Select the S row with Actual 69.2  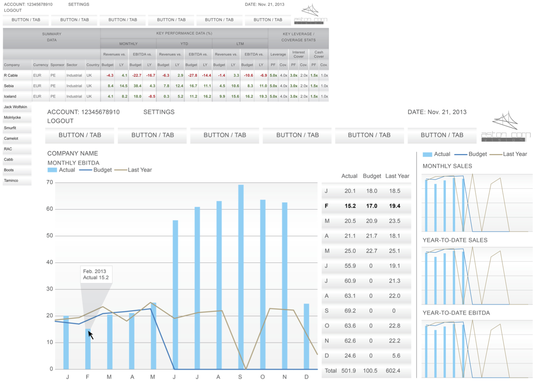pos(366,311)
